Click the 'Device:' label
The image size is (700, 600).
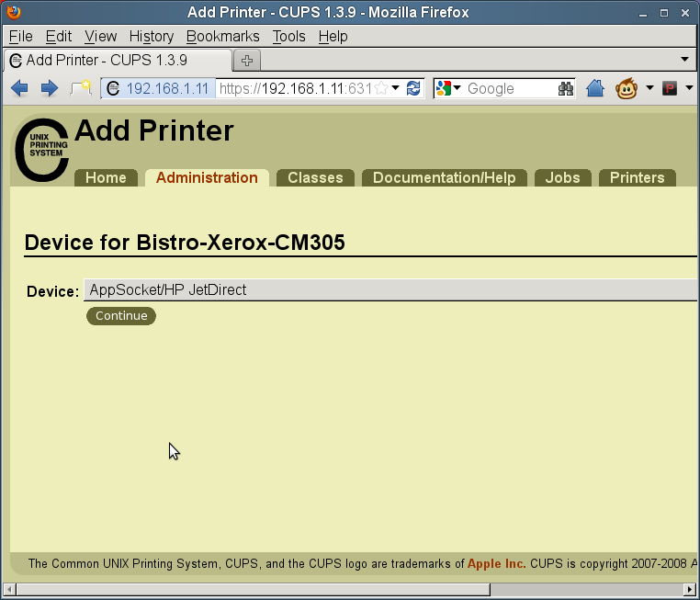(x=52, y=291)
